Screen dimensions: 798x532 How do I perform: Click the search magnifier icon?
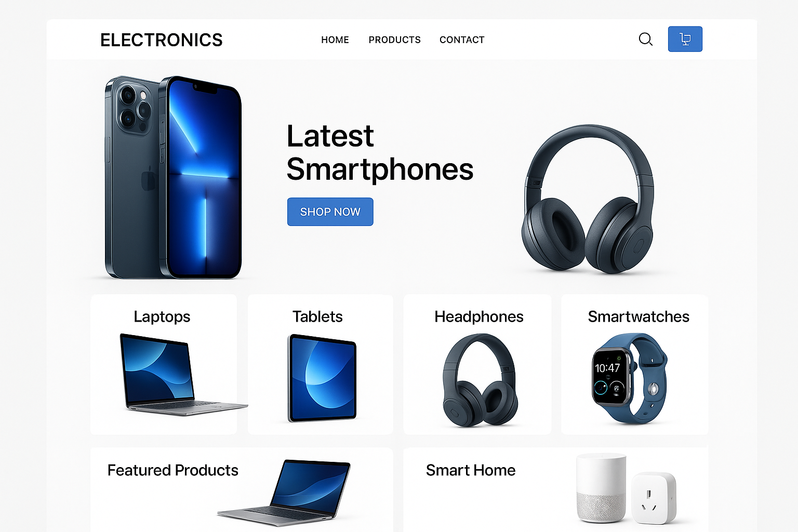(x=645, y=39)
